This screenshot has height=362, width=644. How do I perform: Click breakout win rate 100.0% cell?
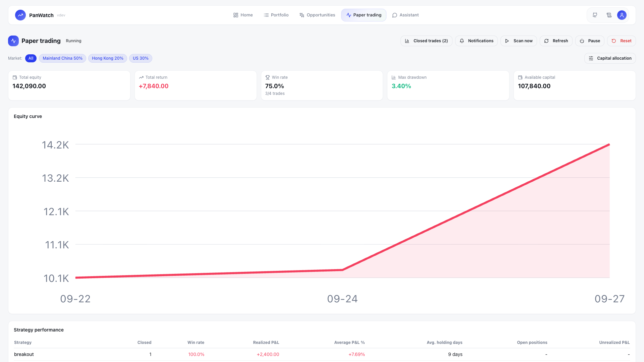[196, 354]
